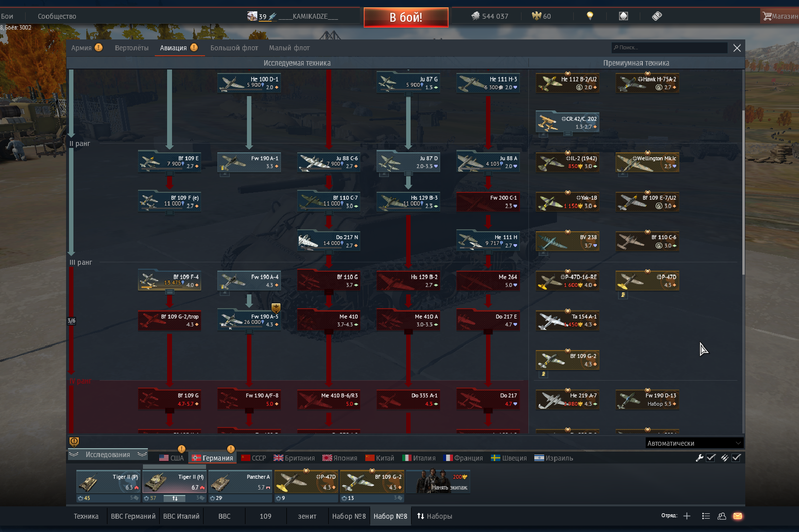Open the squad members people icon
Screen dimensions: 799x532
click(x=722, y=516)
